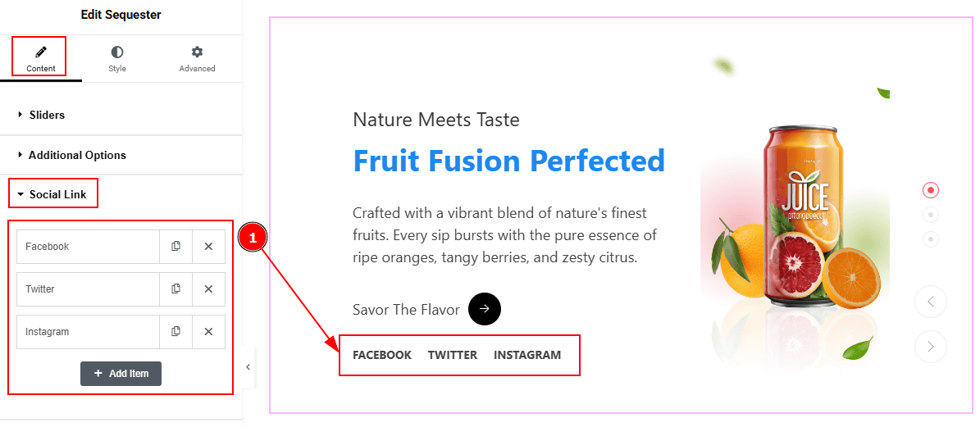Switch to the Style tab

[117, 59]
